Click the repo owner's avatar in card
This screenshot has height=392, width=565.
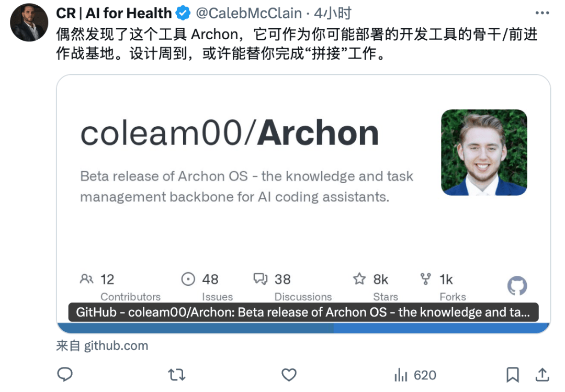pos(484,152)
